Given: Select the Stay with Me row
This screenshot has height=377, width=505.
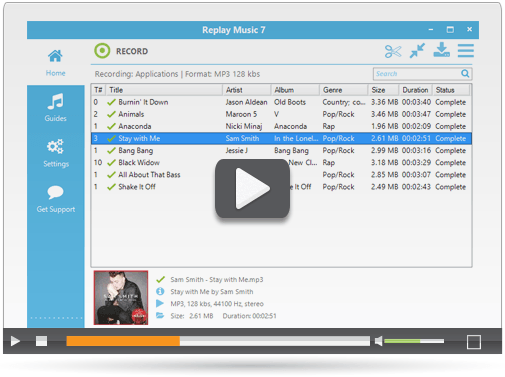Looking at the screenshot, I should pos(281,138).
